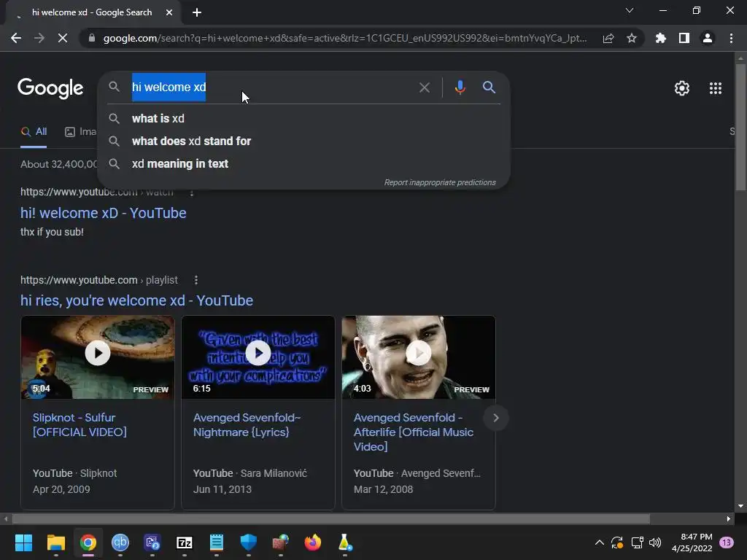
Task: Open the Chrome profile avatar
Action: point(708,38)
